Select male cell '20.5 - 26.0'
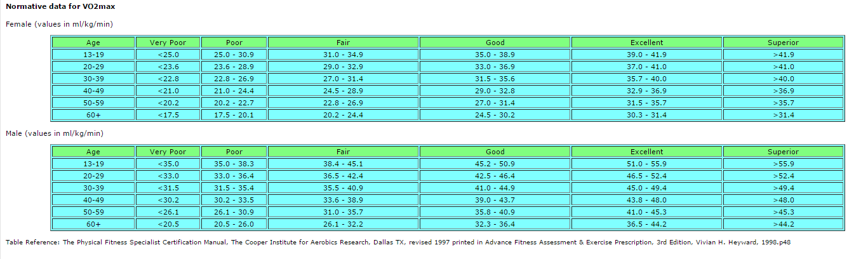The width and height of the screenshot is (868, 259). point(234,224)
